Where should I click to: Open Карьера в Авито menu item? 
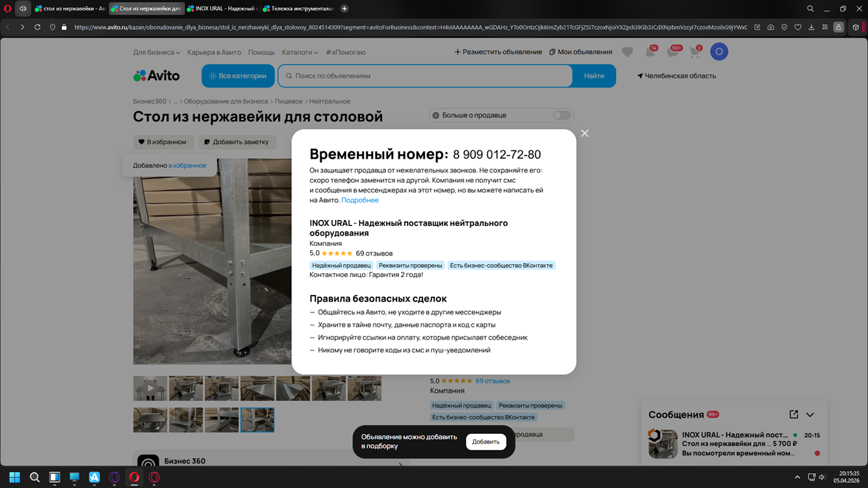pos(214,52)
